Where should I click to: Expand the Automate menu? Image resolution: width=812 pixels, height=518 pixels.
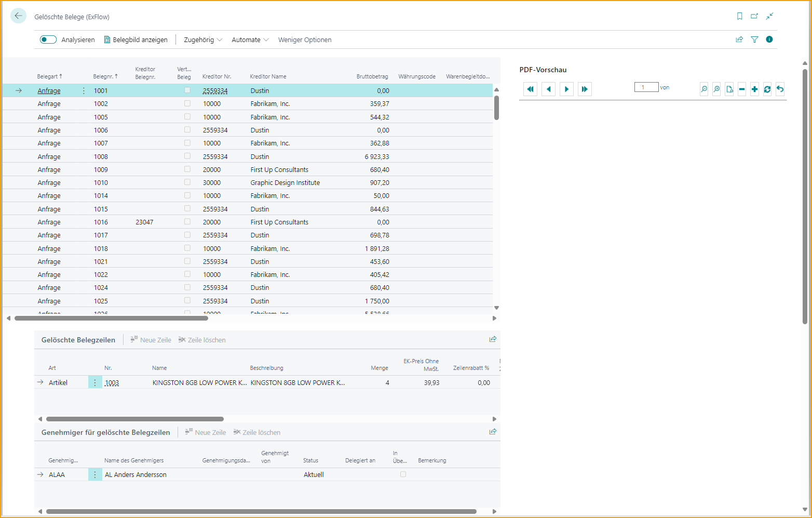click(250, 40)
